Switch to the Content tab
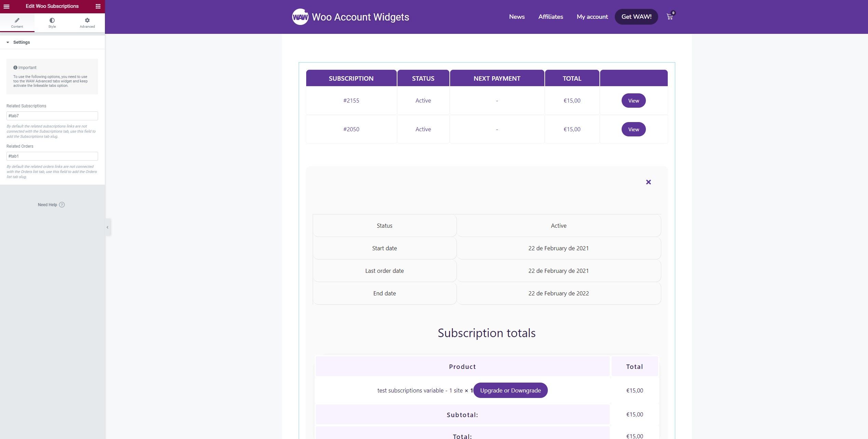Viewport: 868px width, 439px height. pyautogui.click(x=17, y=23)
